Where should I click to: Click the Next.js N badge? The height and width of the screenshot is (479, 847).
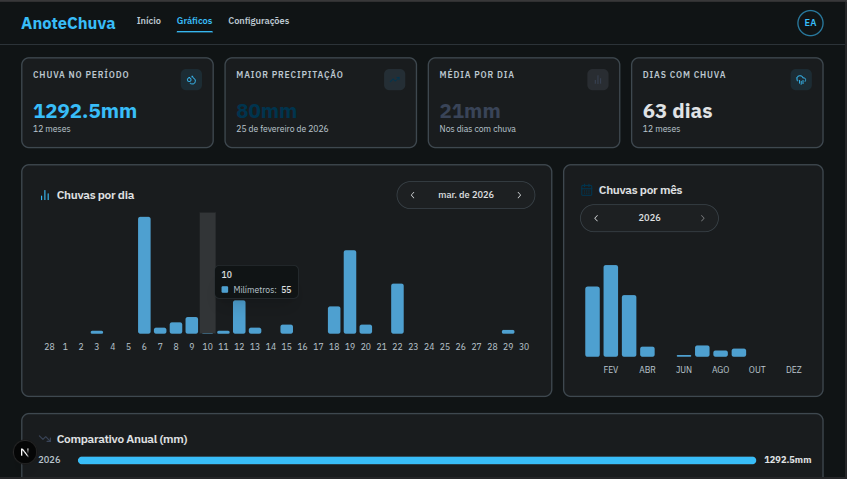24,453
